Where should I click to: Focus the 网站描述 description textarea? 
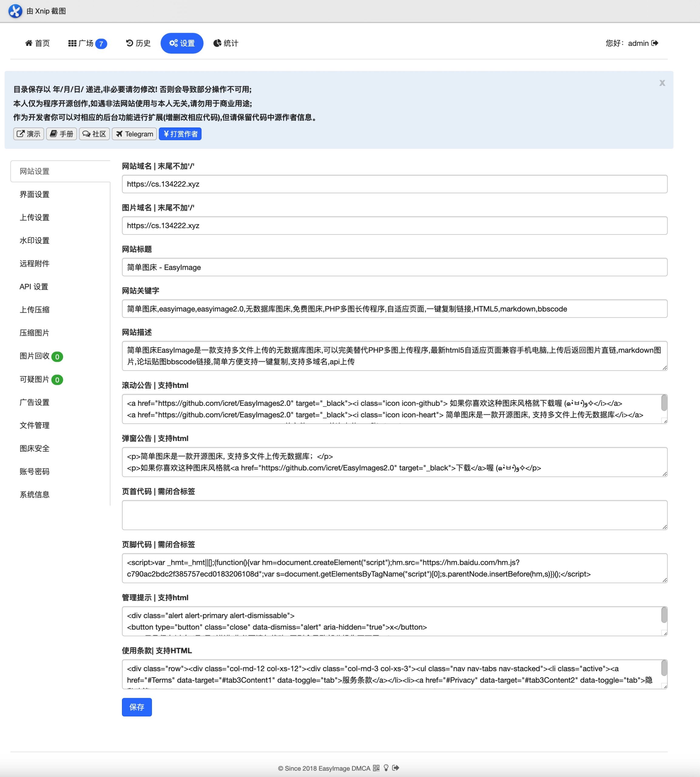pos(395,356)
